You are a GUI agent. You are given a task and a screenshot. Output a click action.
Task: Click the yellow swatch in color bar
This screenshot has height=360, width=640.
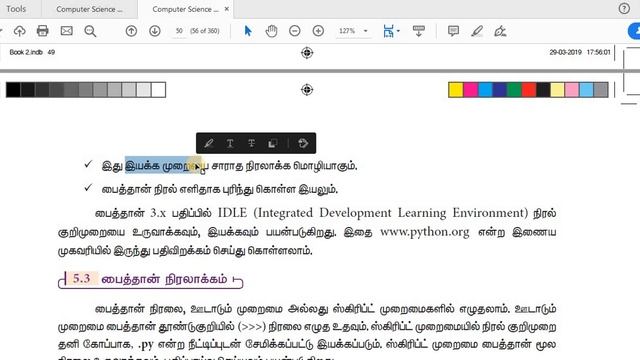tap(456, 90)
